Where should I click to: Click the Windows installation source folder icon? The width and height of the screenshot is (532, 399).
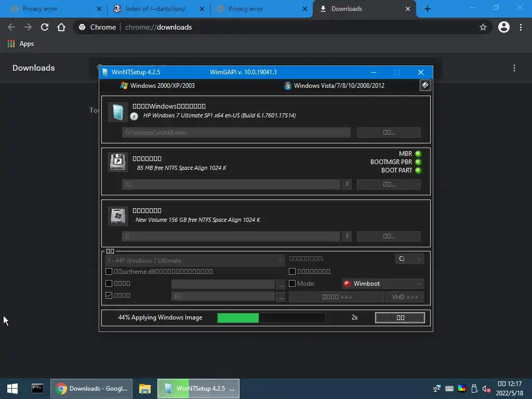[x=118, y=112]
